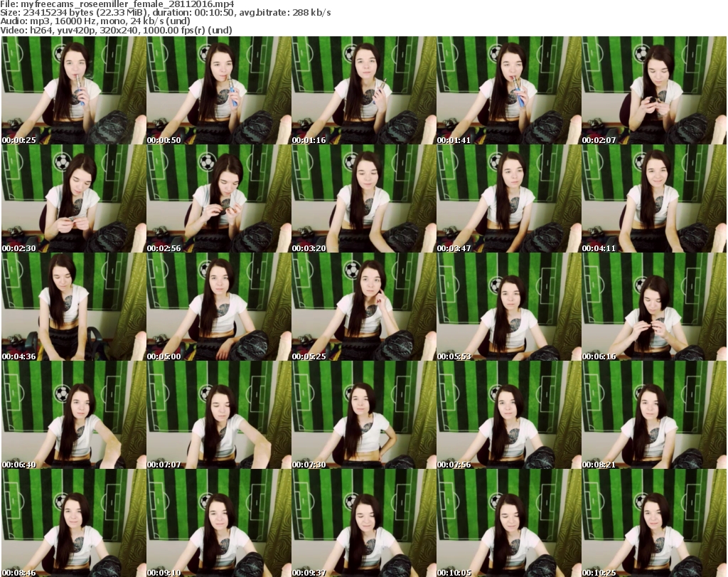This screenshot has height=577, width=728.
Task: Select the thumbnail stamped 00:01:16
Action: [364, 90]
